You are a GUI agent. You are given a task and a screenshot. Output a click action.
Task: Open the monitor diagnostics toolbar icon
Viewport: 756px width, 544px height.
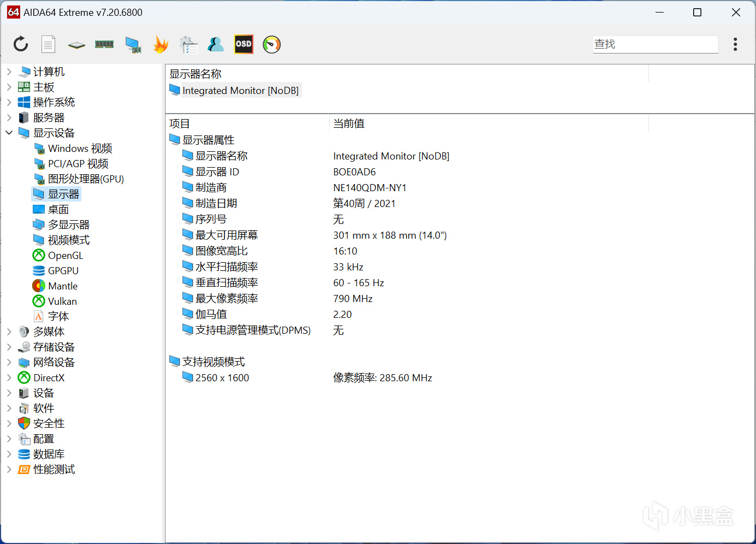133,45
